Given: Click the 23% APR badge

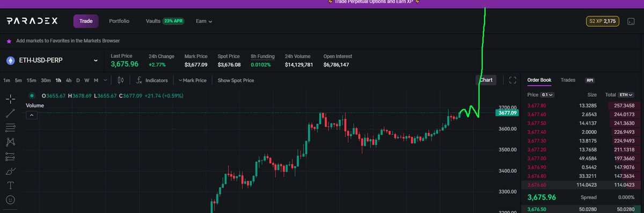Looking at the screenshot, I should pos(174,22).
